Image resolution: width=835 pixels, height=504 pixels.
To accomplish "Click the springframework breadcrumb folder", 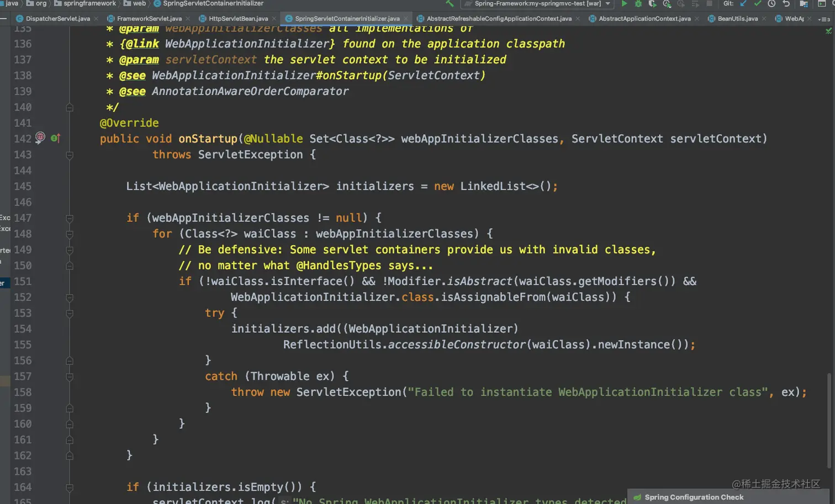I will coord(85,3).
